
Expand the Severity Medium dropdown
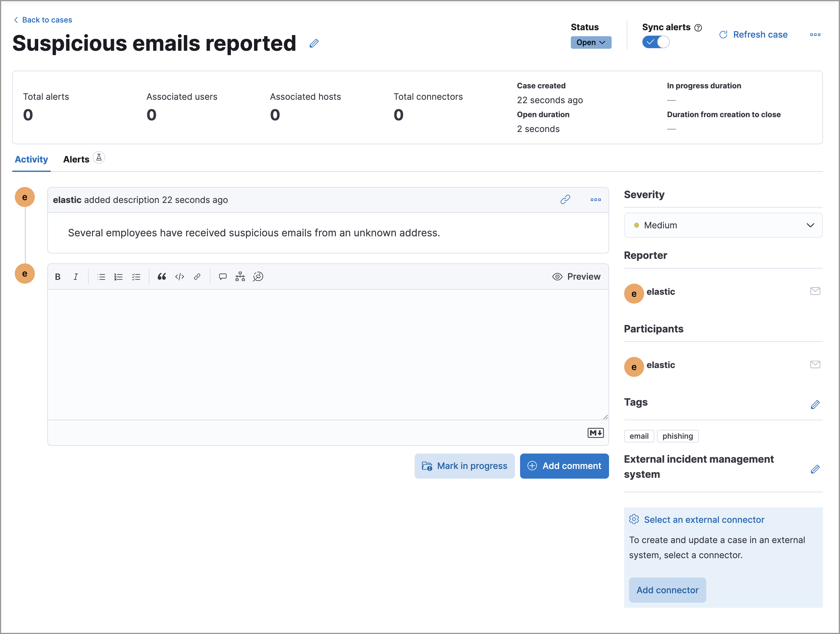[723, 225]
